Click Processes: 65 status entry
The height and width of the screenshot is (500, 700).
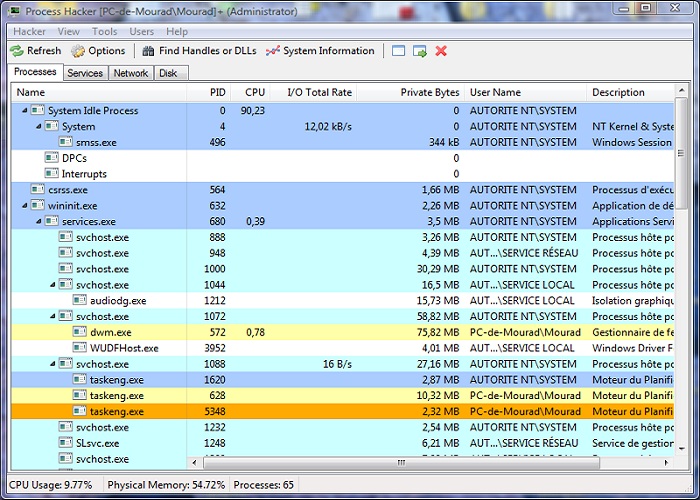(264, 485)
